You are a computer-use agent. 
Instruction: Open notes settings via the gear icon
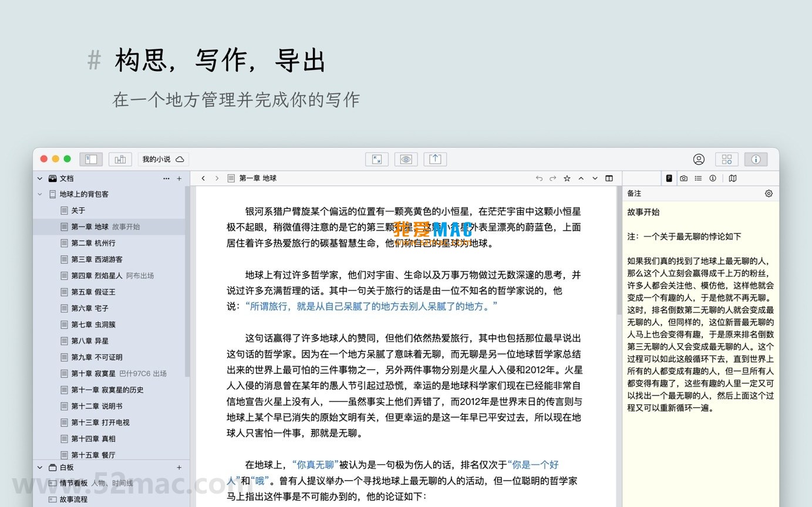tap(769, 193)
